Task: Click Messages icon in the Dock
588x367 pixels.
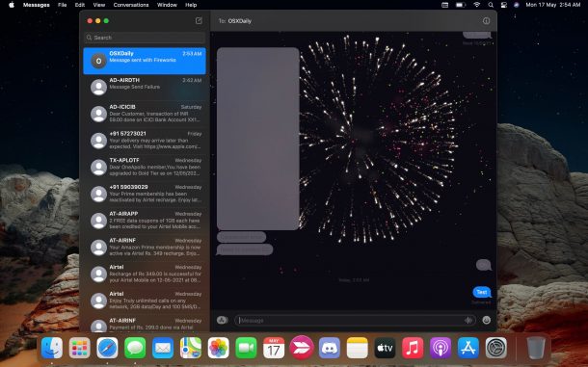Action: (x=135, y=348)
